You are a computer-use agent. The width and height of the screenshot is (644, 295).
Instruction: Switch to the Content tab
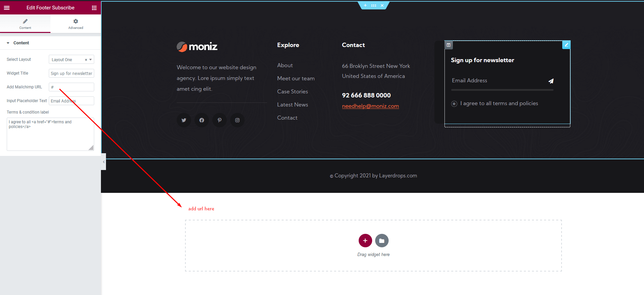pyautogui.click(x=25, y=24)
